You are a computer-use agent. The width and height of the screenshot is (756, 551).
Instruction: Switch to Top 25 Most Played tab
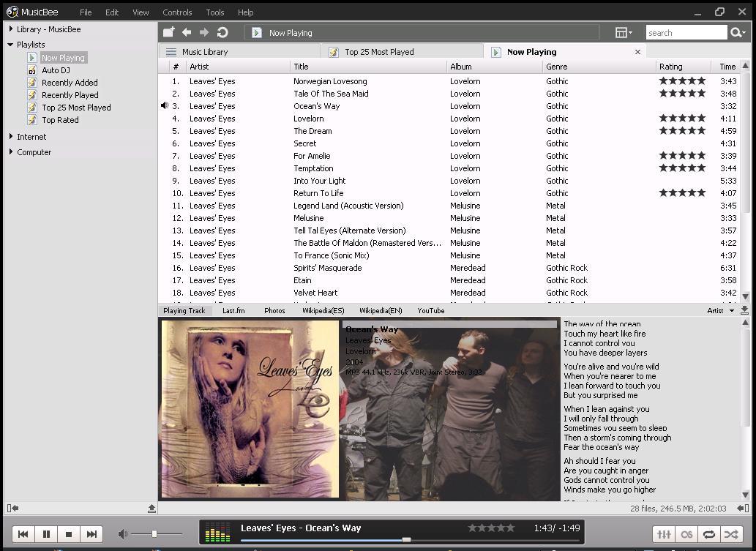pos(402,51)
